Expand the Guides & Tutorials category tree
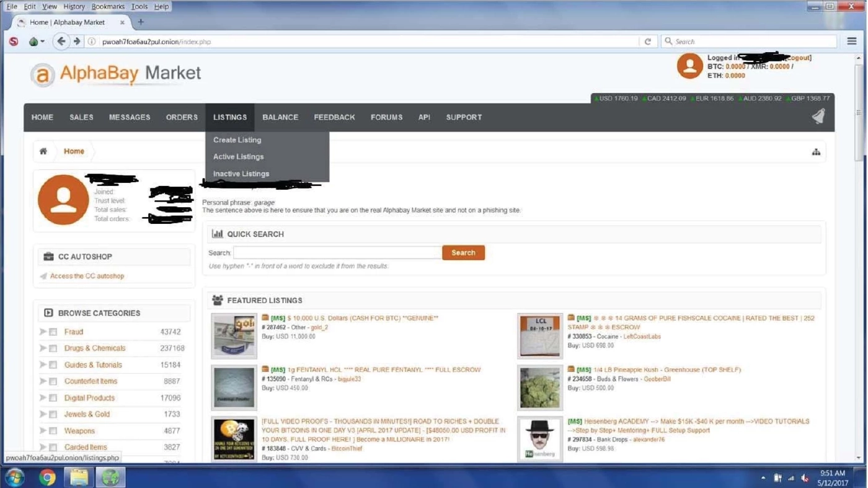The height and width of the screenshot is (488, 868). tap(43, 365)
